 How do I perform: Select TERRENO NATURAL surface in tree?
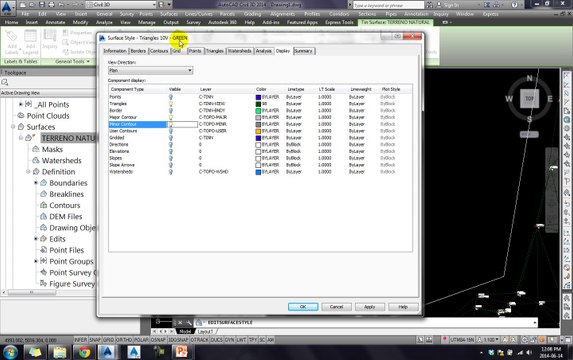click(68, 138)
